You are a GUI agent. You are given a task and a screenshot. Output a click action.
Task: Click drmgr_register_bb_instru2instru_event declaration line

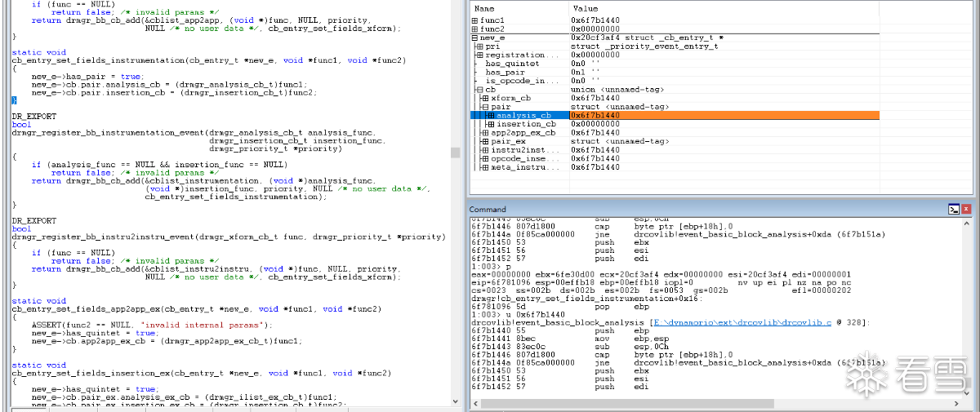[x=229, y=237]
